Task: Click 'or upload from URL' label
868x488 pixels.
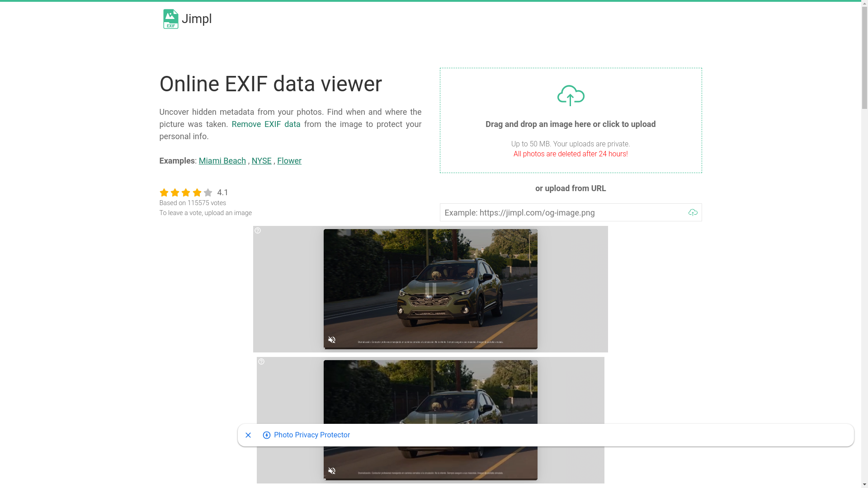Action: (571, 188)
